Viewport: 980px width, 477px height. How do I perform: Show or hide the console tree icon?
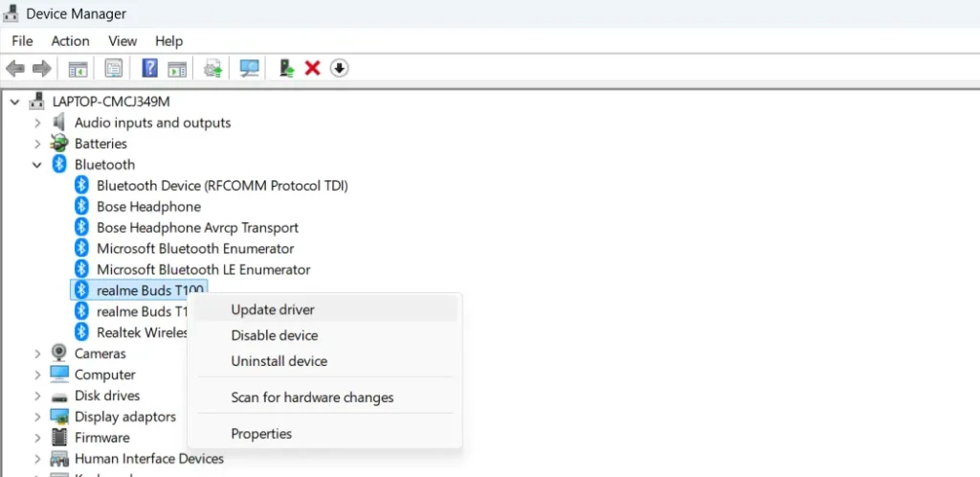(78, 68)
